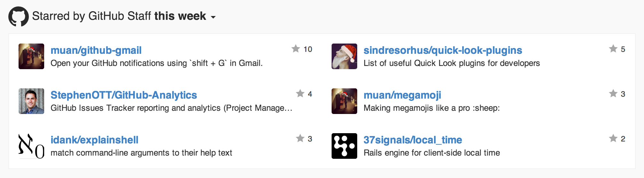Open the 'this week' time range dropdown
The width and height of the screenshot is (644, 178).
point(185,16)
